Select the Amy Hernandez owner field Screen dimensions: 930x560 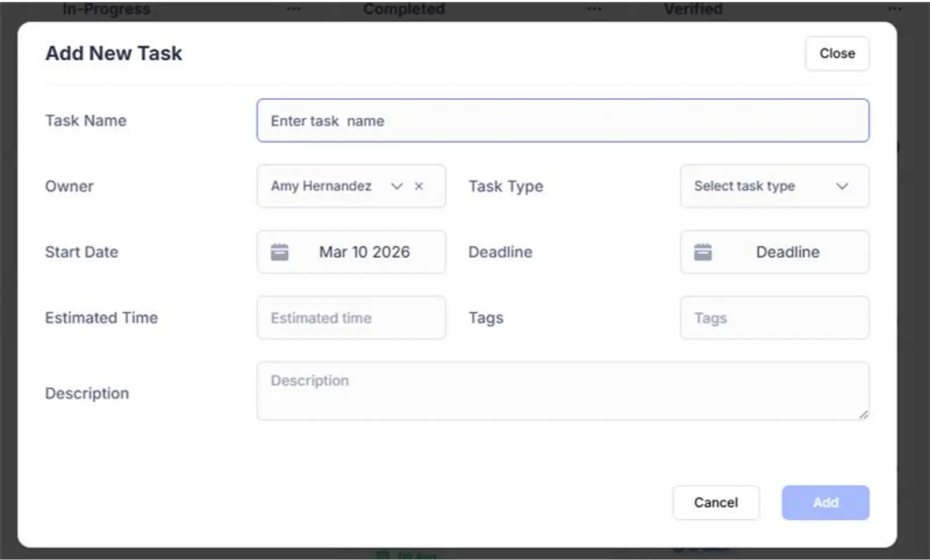click(321, 186)
